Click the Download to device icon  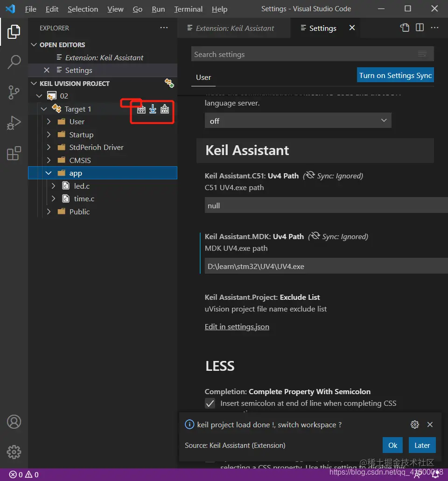coord(153,109)
